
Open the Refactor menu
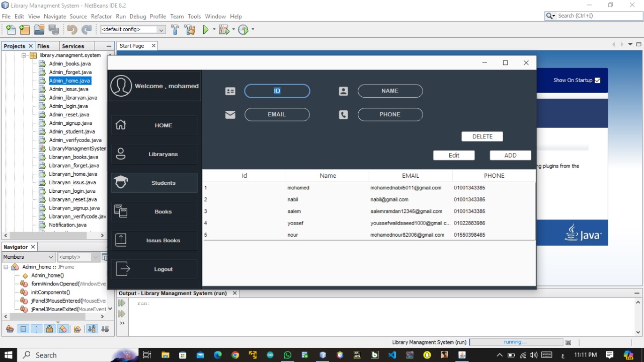101,16
